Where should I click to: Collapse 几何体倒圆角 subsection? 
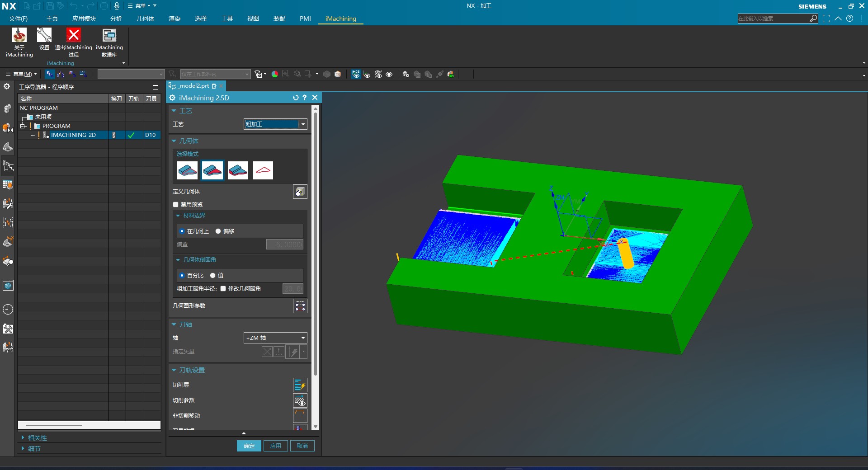click(x=178, y=260)
